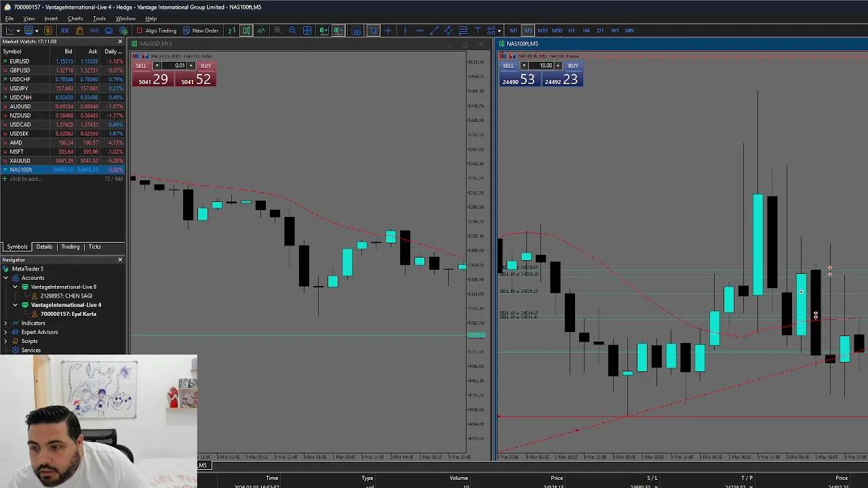
Task: Open the shapes objects toolbar icon
Action: coord(490,30)
